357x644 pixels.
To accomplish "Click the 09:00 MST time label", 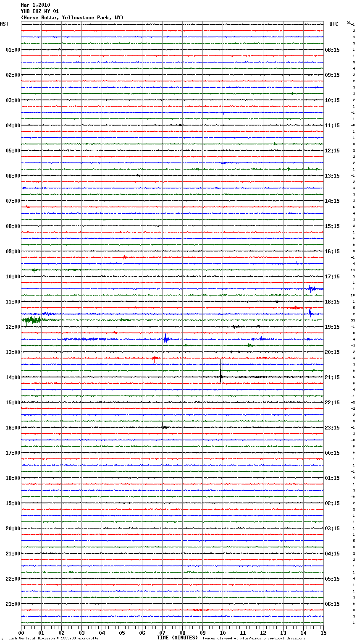I will [x=13, y=251].
